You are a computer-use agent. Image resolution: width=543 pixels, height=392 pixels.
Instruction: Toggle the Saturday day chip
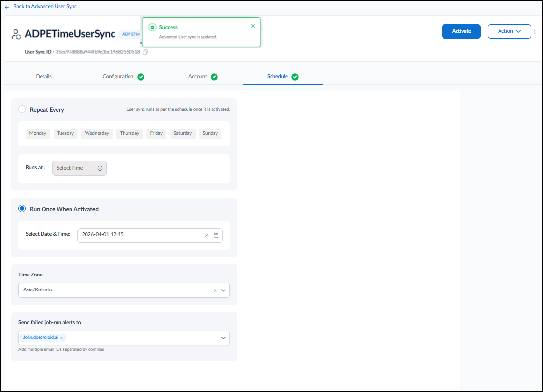183,133
